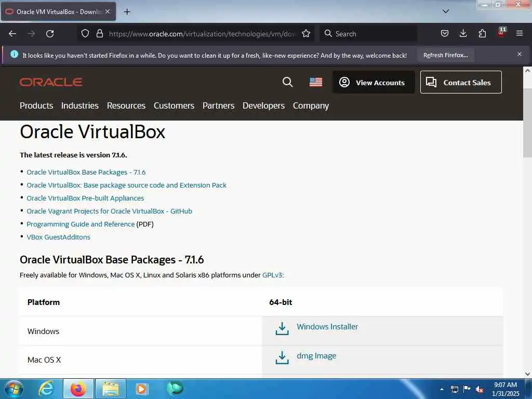This screenshot has width=532, height=399.
Task: Click the download icon beside Windows Installer
Action: pos(282,329)
